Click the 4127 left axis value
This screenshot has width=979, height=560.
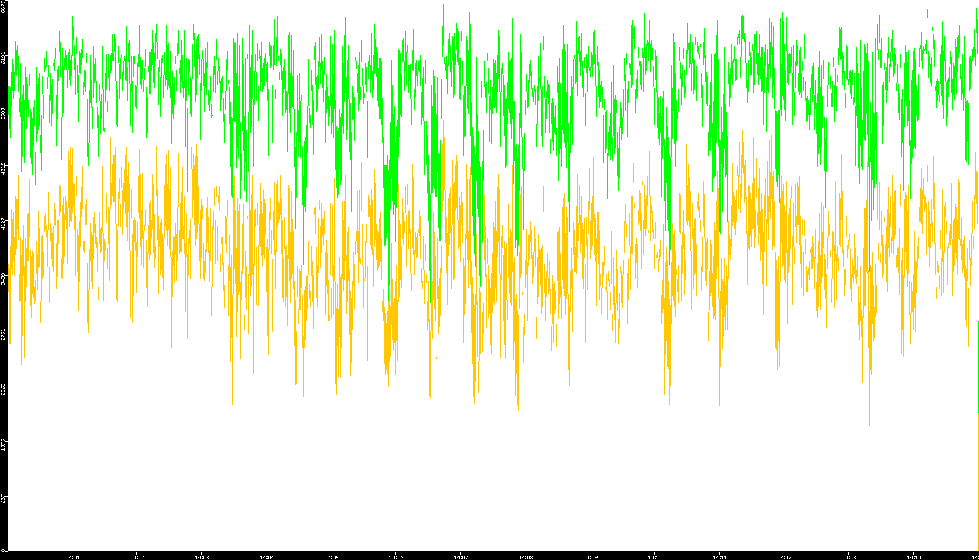[4, 224]
